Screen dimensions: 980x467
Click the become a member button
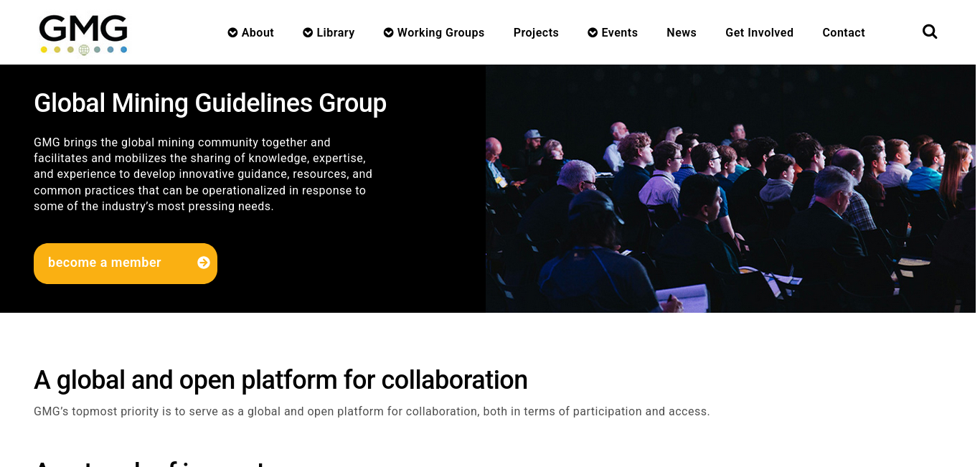[x=126, y=263]
